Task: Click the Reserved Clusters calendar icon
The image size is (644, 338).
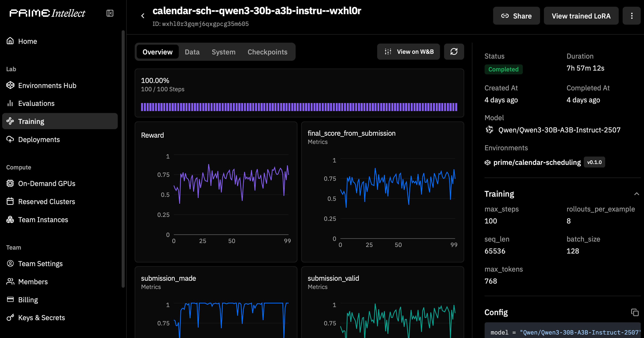Action: [x=10, y=201]
